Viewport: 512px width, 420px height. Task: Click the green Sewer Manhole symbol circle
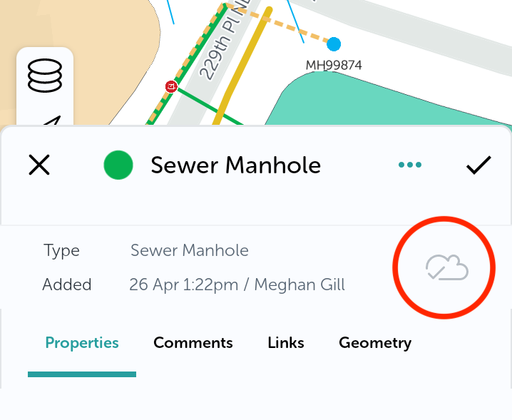coord(119,165)
